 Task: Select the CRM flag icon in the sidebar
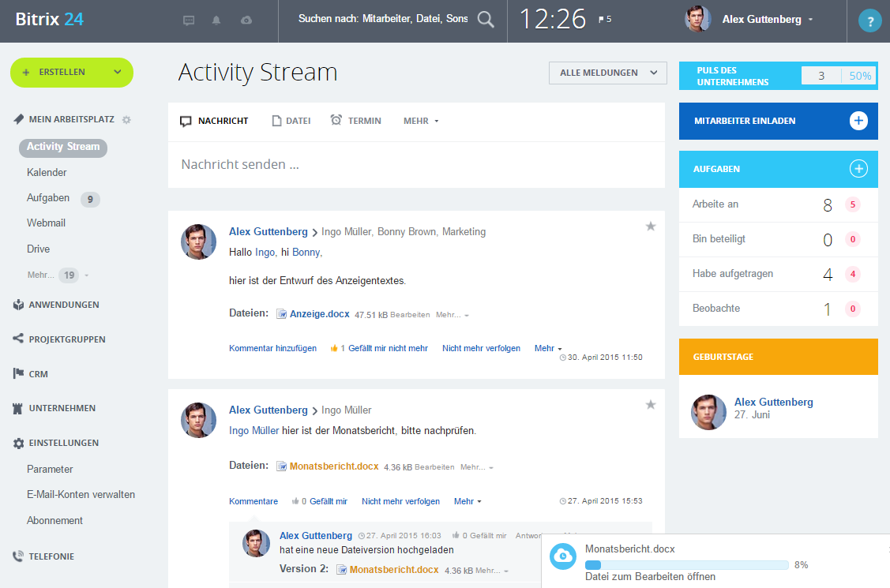point(17,373)
